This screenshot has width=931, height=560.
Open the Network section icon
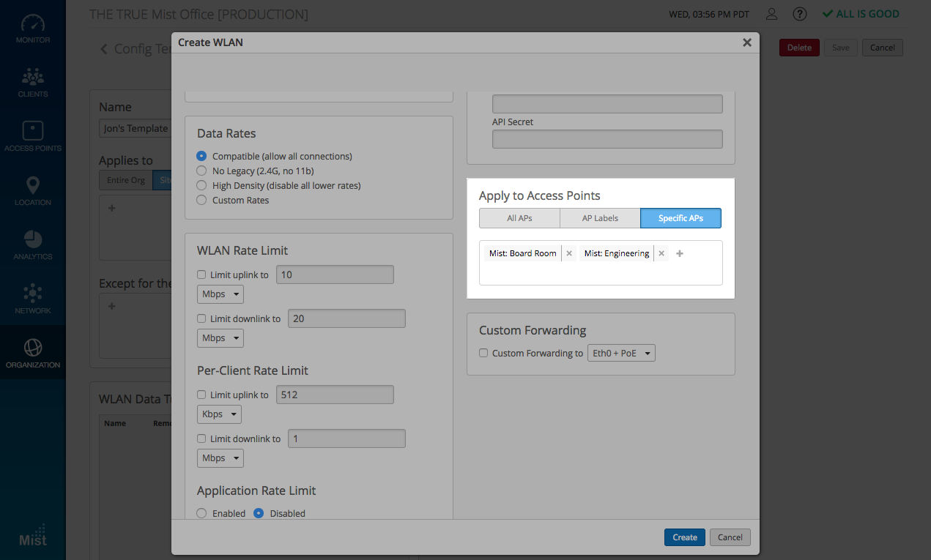[32, 299]
